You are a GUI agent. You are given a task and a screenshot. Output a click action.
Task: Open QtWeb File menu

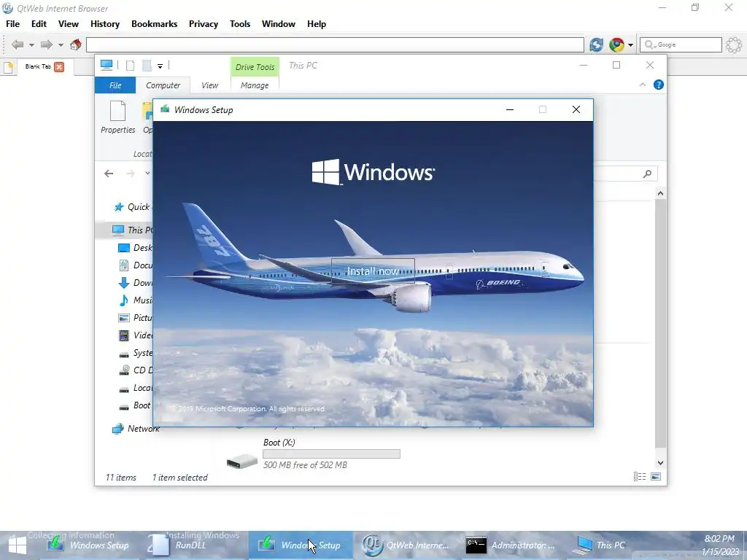pyautogui.click(x=13, y=24)
